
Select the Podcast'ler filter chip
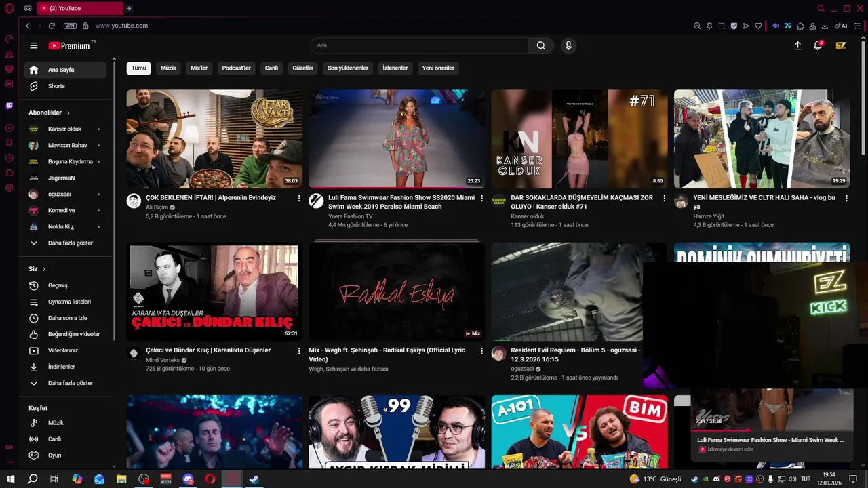(236, 68)
